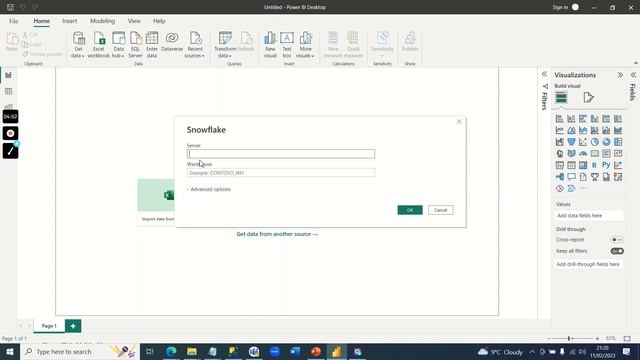The width and height of the screenshot is (640, 360).
Task: Open the Data hub dropdown
Action: point(118,45)
